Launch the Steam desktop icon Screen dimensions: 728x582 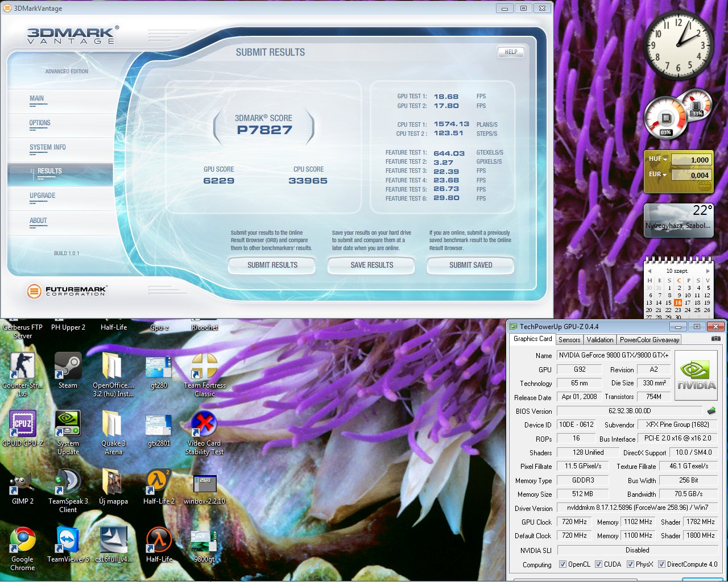[x=68, y=371]
